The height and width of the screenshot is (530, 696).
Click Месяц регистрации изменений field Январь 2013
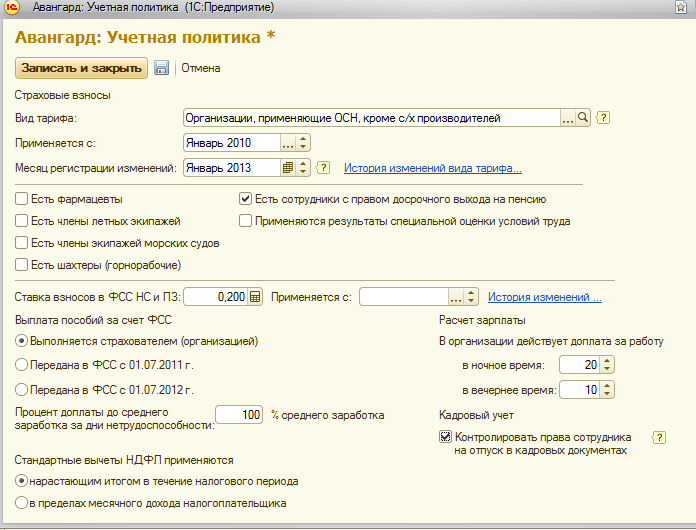[x=232, y=168]
